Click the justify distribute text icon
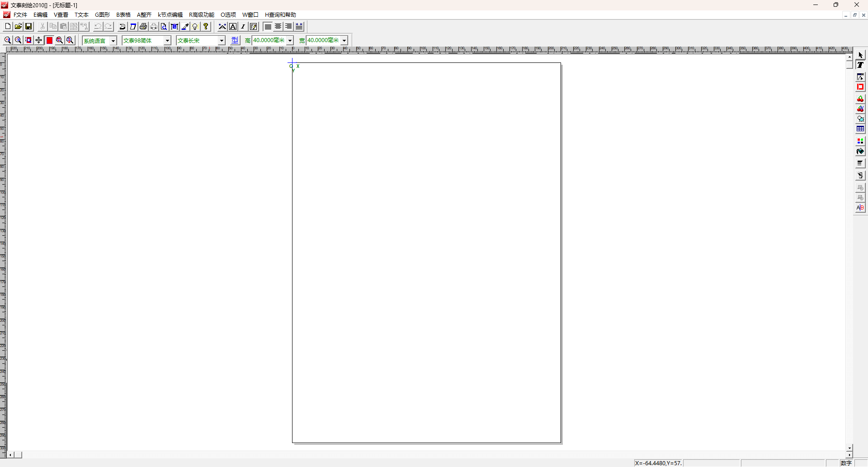Image resolution: width=868 pixels, height=467 pixels. [299, 27]
